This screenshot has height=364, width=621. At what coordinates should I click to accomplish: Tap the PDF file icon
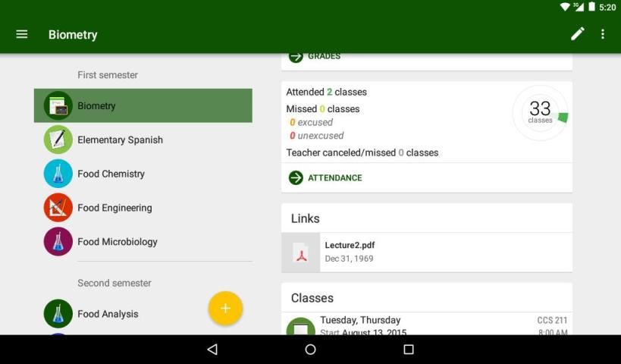[x=301, y=253]
